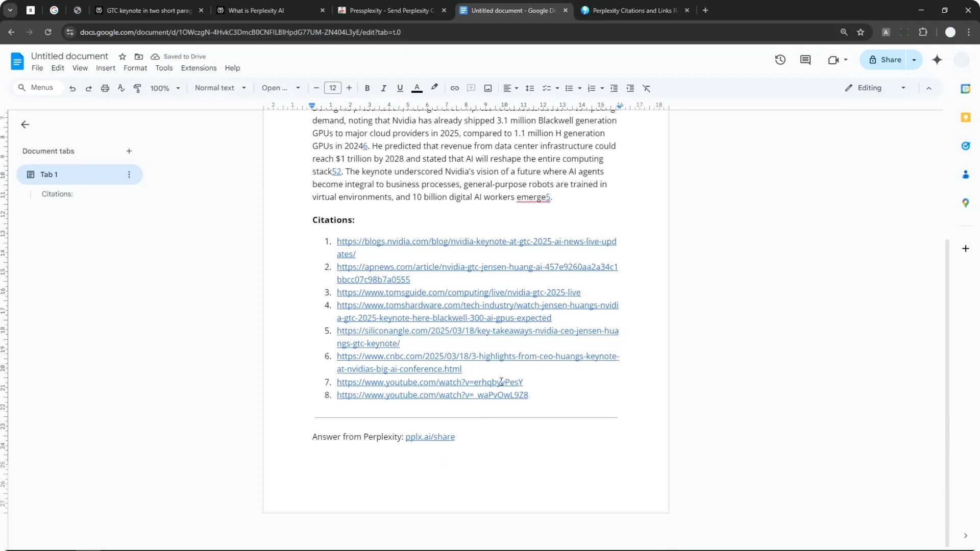Open the zoom level dropdown
980x551 pixels.
tap(165, 88)
